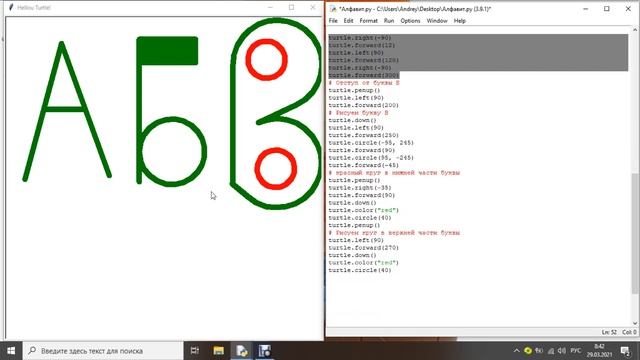Viewport: 640px width, 360px height.
Task: Open the Edit menu in IDLE
Action: point(348,21)
